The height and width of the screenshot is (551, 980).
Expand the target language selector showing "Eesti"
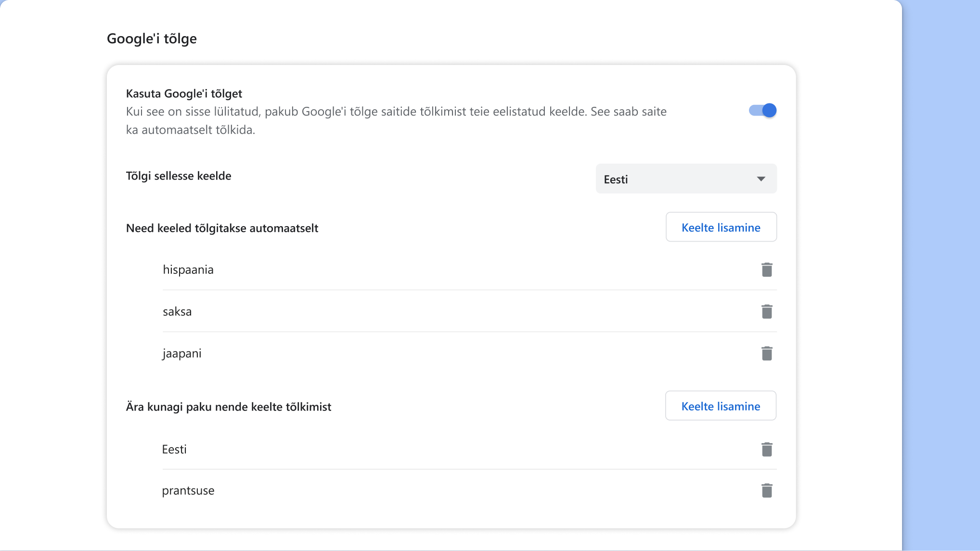pos(686,179)
